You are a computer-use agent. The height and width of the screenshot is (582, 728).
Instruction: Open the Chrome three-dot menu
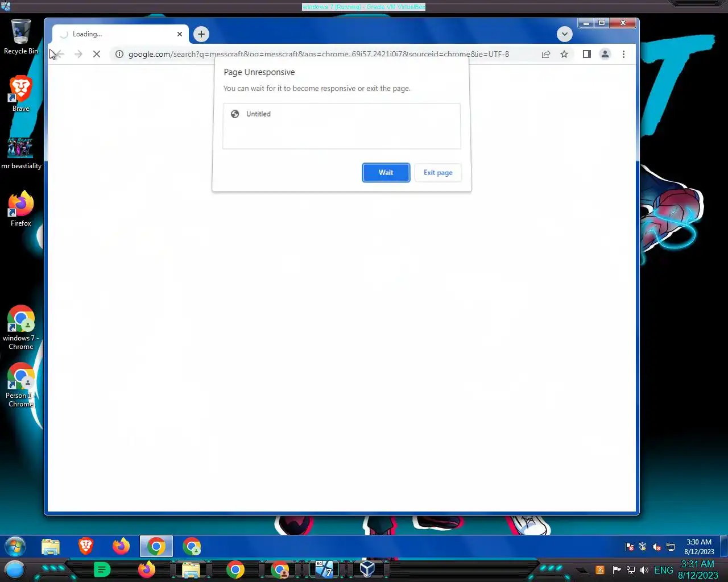623,54
